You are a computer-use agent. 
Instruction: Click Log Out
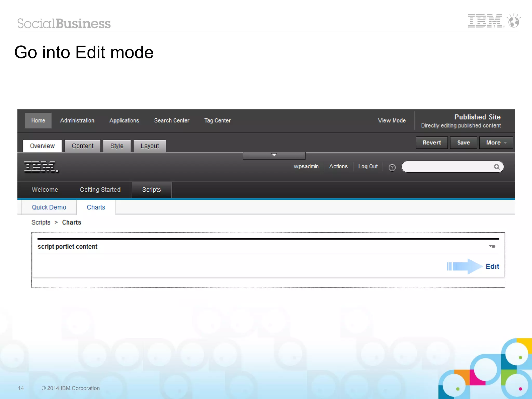coord(368,166)
